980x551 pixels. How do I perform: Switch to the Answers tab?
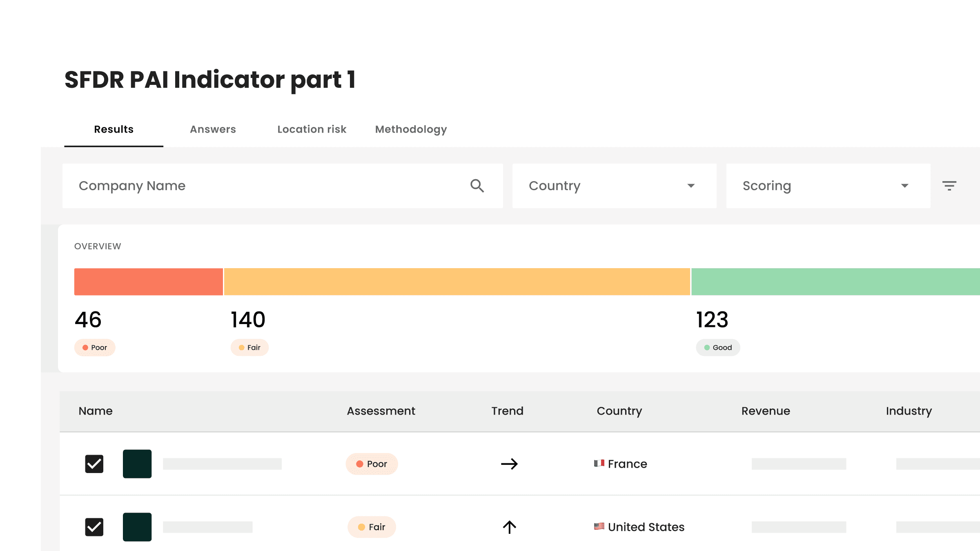[213, 129]
